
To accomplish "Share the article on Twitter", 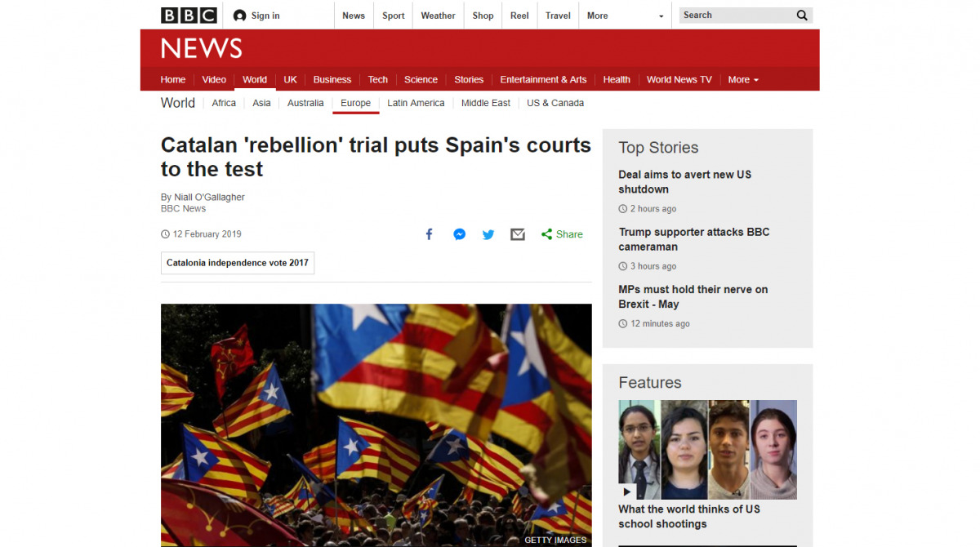I will click(x=488, y=234).
